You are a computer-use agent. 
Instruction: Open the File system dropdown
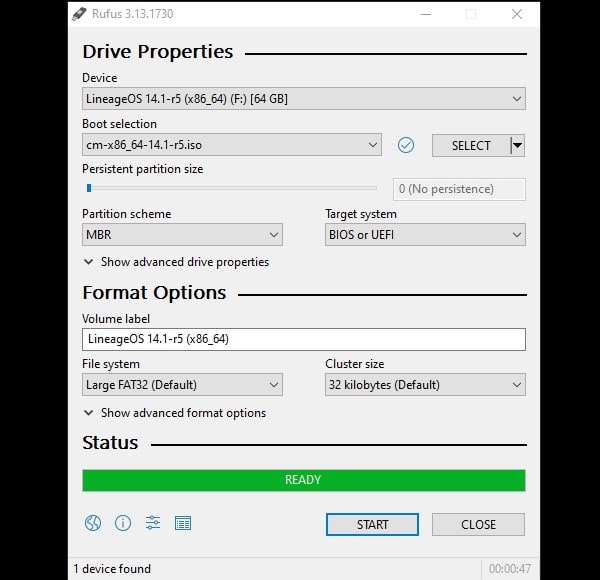pyautogui.click(x=183, y=384)
